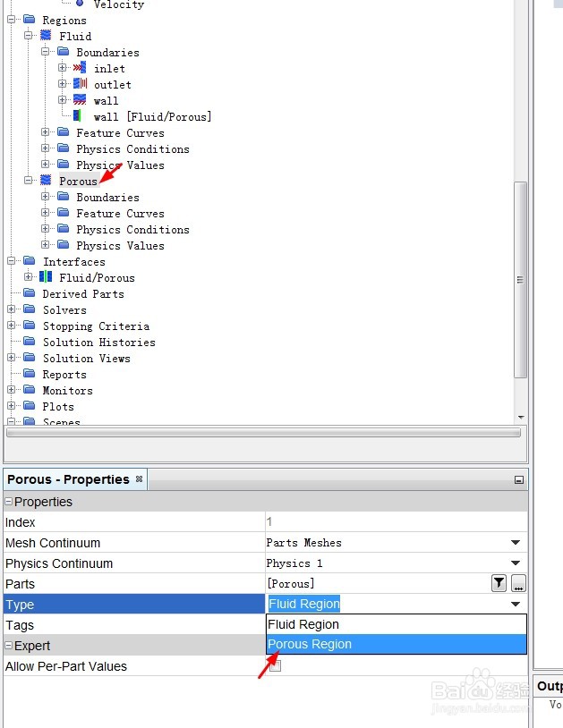Minimize the Properties panel
Screen dimensions: 563x728
point(519,480)
